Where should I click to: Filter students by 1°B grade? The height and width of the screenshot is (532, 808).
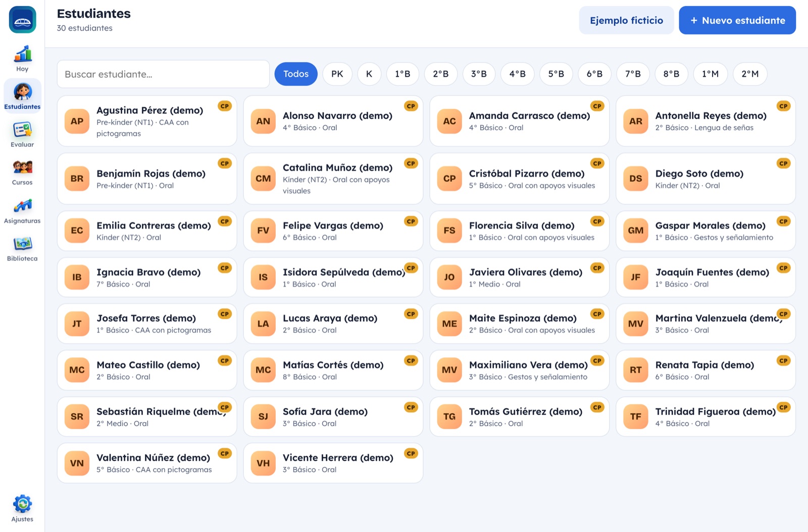[402, 74]
